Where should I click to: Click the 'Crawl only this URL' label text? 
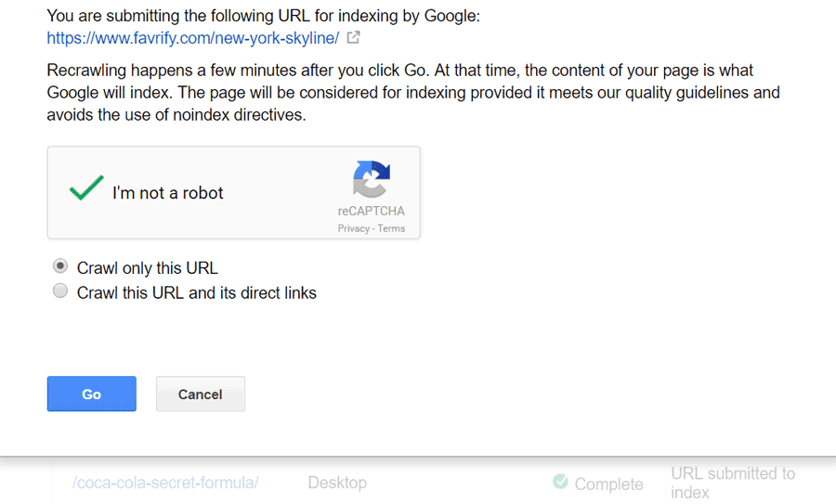(147, 268)
